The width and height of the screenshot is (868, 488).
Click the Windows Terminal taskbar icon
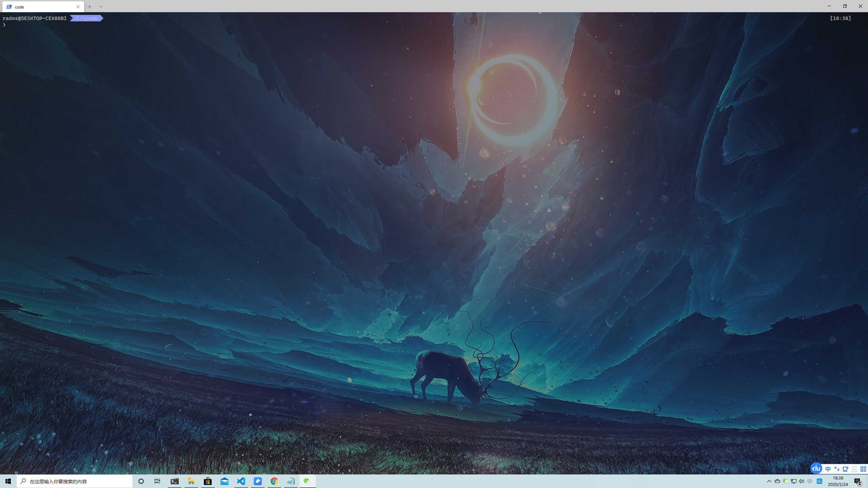(x=175, y=481)
